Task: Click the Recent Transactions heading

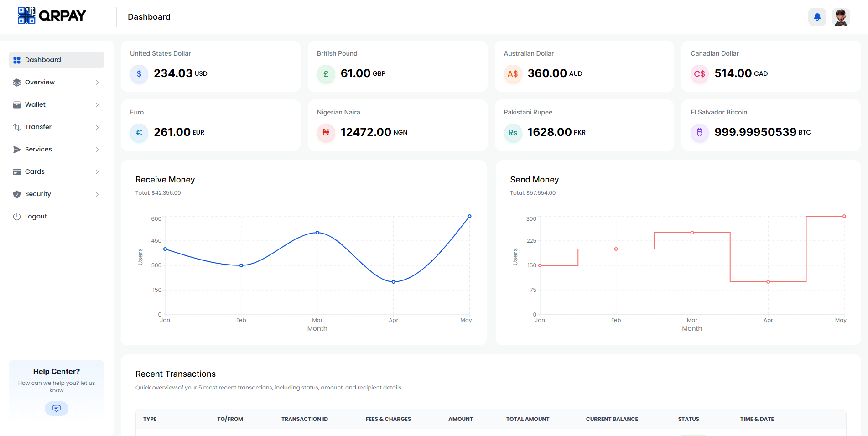Action: pos(175,374)
